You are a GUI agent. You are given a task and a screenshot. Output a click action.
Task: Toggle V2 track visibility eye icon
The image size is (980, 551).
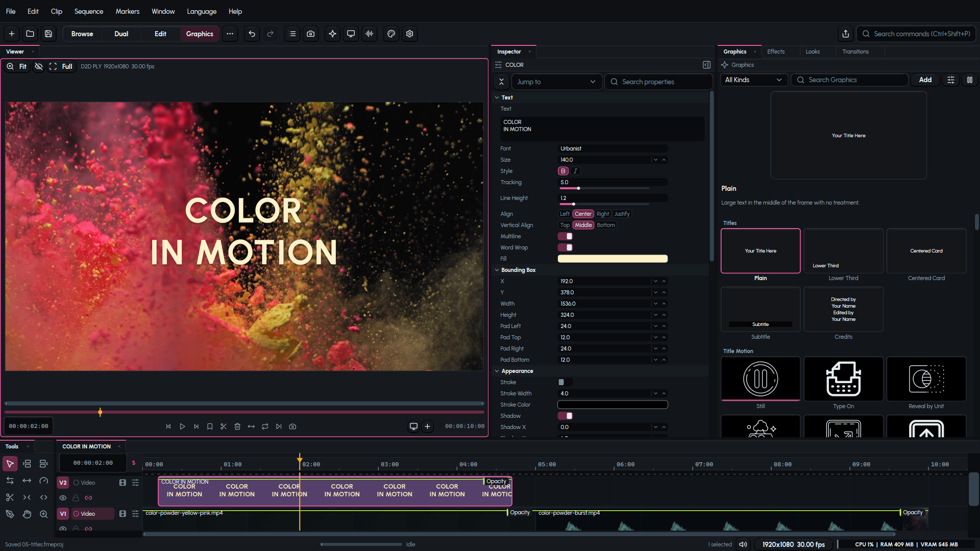[63, 498]
